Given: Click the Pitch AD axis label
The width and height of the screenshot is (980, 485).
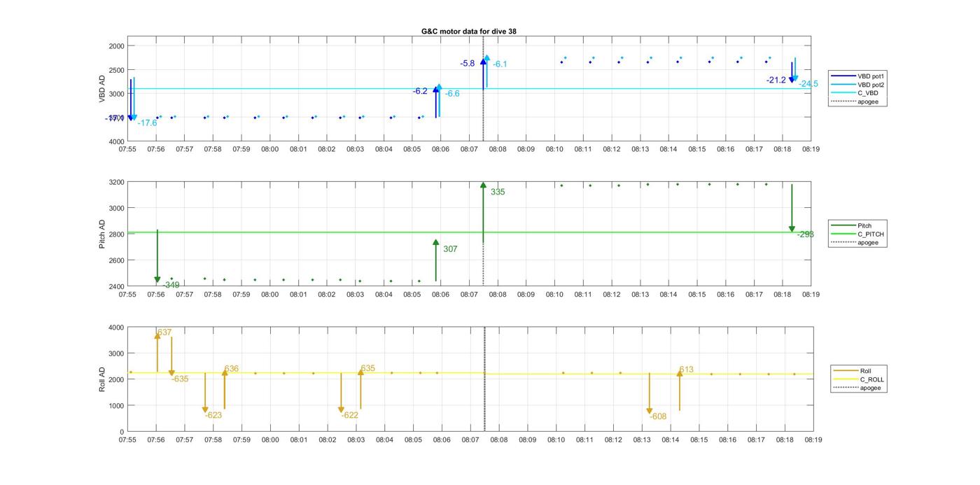Looking at the screenshot, I should point(102,234).
